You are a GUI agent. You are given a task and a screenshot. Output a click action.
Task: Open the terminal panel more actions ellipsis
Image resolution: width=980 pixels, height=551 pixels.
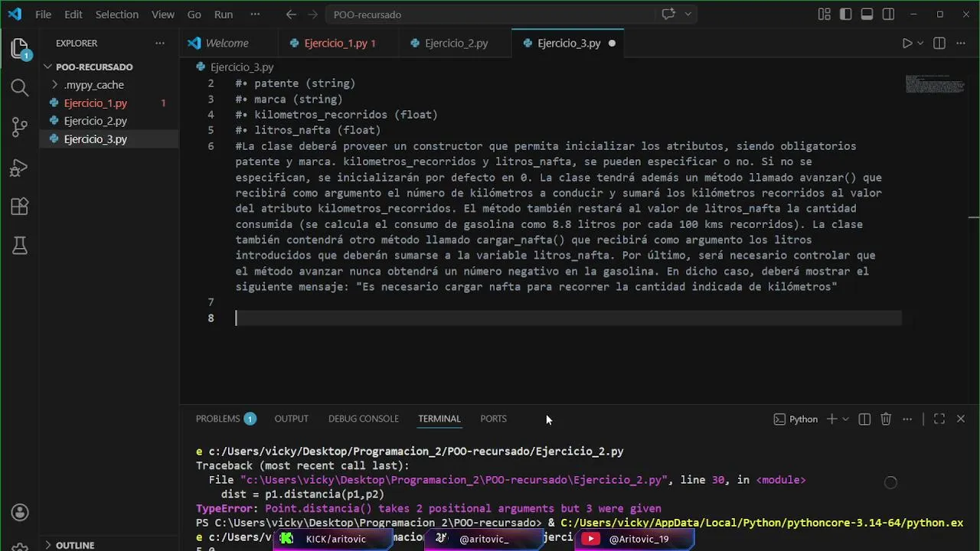(x=907, y=419)
